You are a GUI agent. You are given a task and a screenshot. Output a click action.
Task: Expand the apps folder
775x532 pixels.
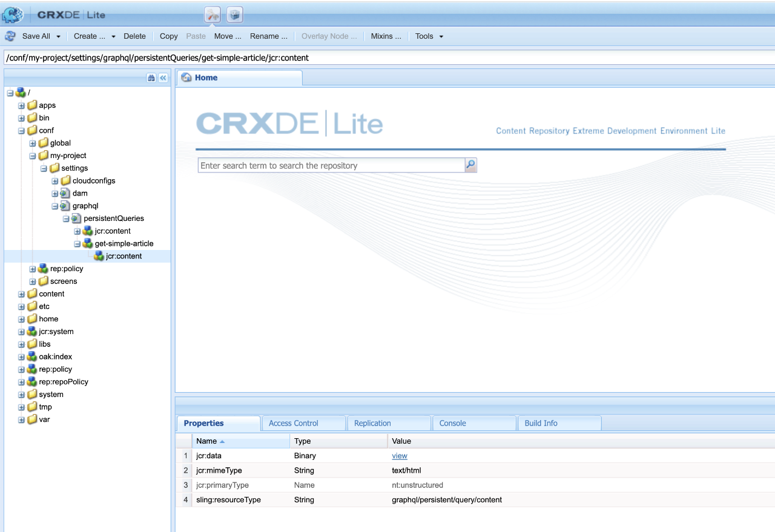22,105
